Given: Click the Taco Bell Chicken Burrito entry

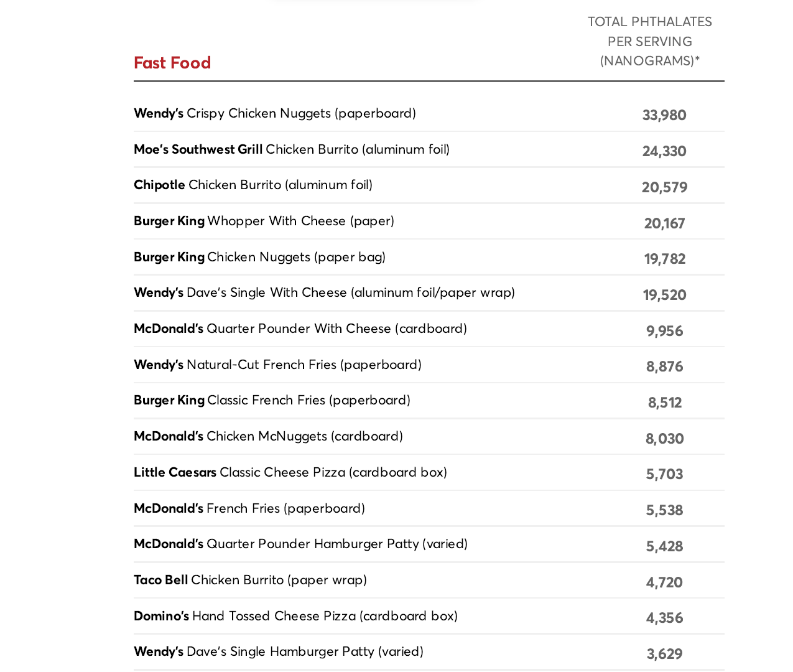Looking at the screenshot, I should [250, 580].
